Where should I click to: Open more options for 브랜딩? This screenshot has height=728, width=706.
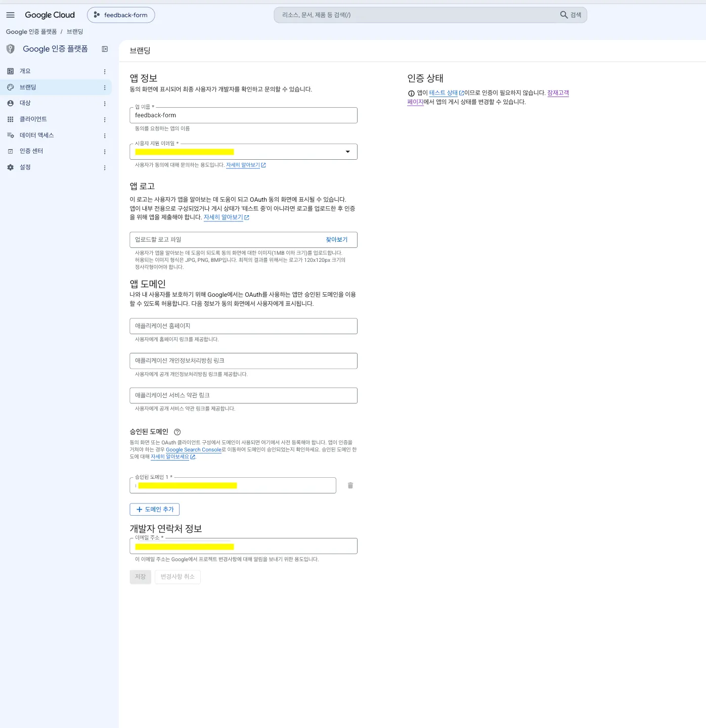tap(105, 87)
